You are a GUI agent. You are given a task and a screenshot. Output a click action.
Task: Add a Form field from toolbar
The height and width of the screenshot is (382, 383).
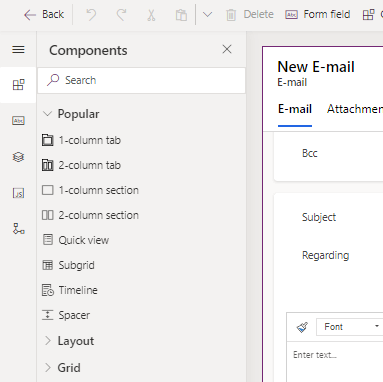click(x=318, y=15)
